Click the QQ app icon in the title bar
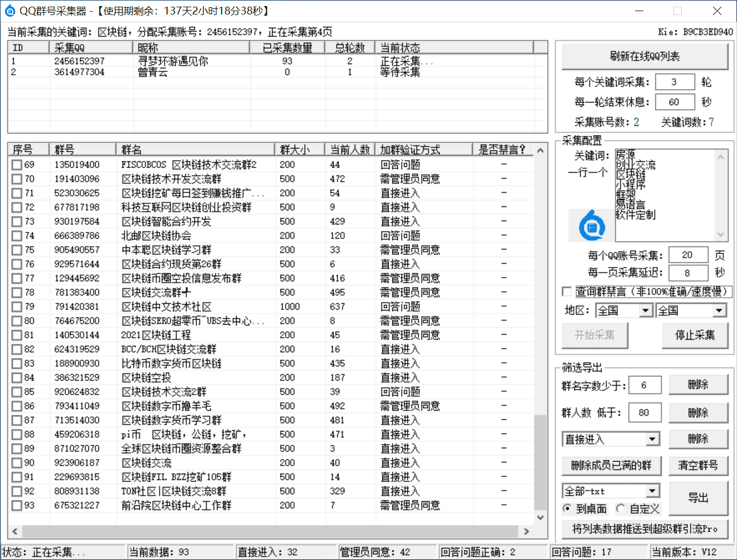The width and height of the screenshot is (737, 560). click(x=10, y=11)
